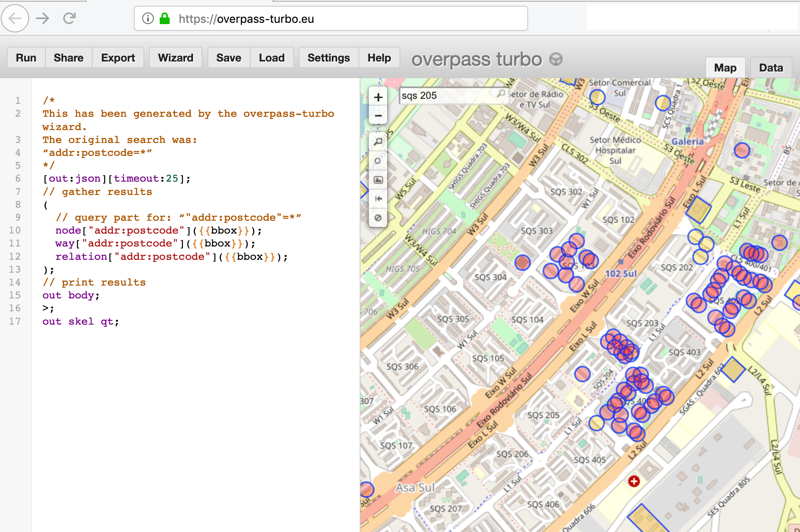
Task: Toggle wide map arrow icon
Action: pyautogui.click(x=378, y=199)
